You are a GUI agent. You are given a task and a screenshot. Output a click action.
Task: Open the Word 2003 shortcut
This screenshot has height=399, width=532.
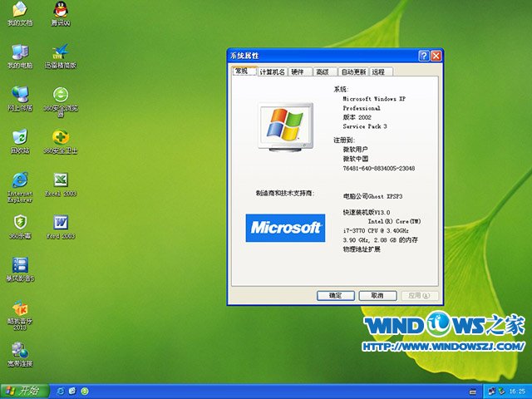61,227
